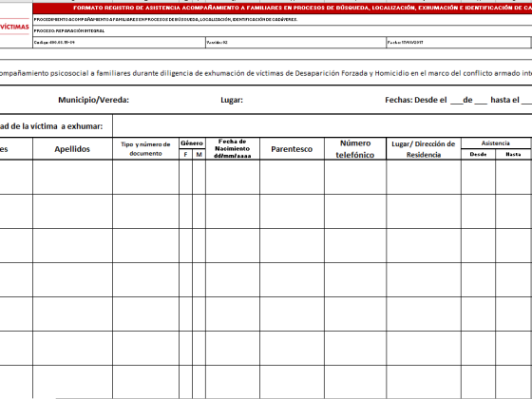Select the Fecha de Nacimiento dd/mm/aaaa header
This screenshot has height=399, width=532.
(x=233, y=149)
